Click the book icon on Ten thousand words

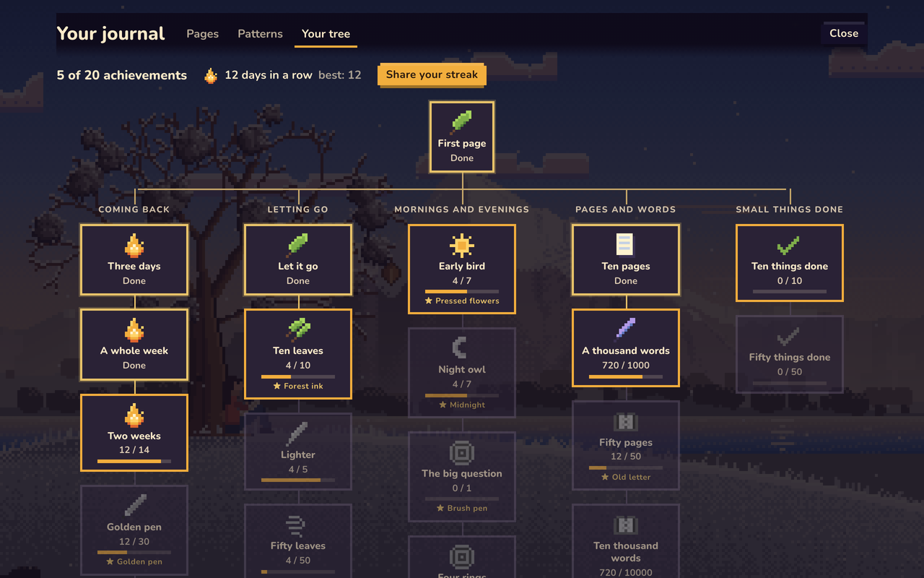pyautogui.click(x=626, y=525)
